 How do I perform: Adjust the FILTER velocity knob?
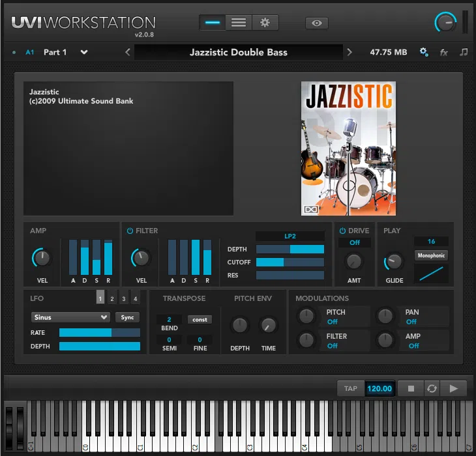point(141,258)
